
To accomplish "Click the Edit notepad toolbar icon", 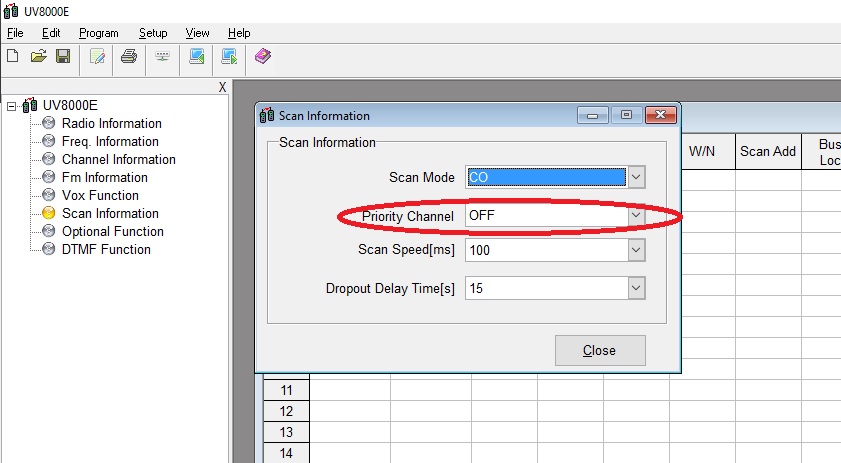I will click(97, 56).
